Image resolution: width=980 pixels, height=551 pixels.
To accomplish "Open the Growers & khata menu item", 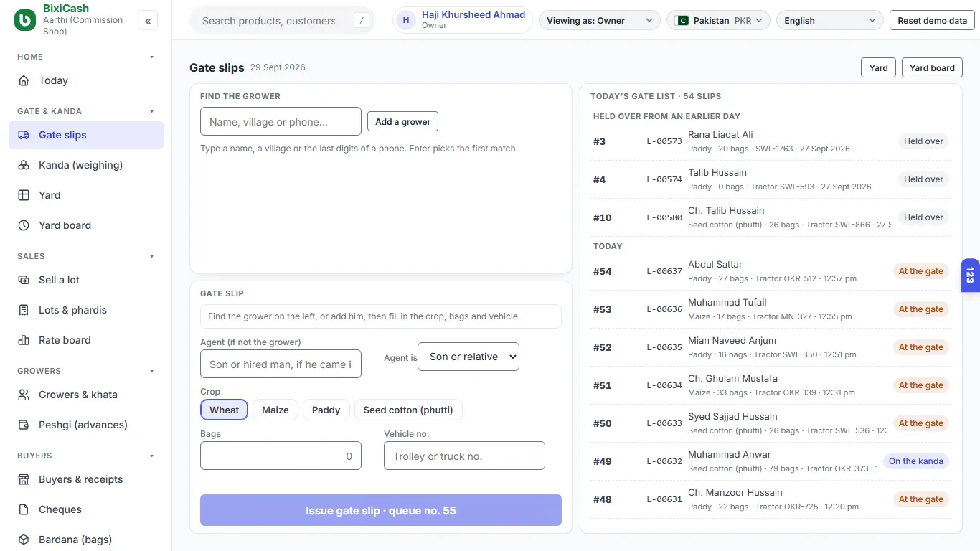I will [86, 395].
